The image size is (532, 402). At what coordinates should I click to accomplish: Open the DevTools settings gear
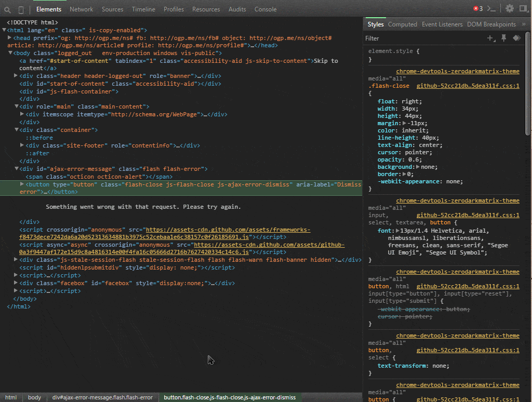(509, 8)
